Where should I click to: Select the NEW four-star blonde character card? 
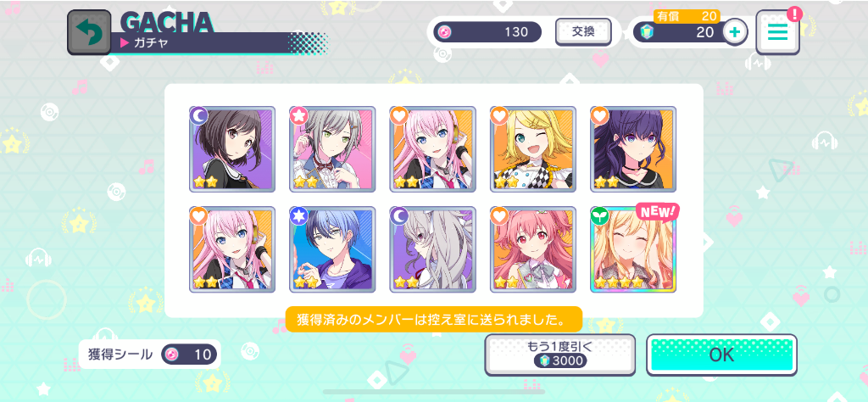click(633, 249)
